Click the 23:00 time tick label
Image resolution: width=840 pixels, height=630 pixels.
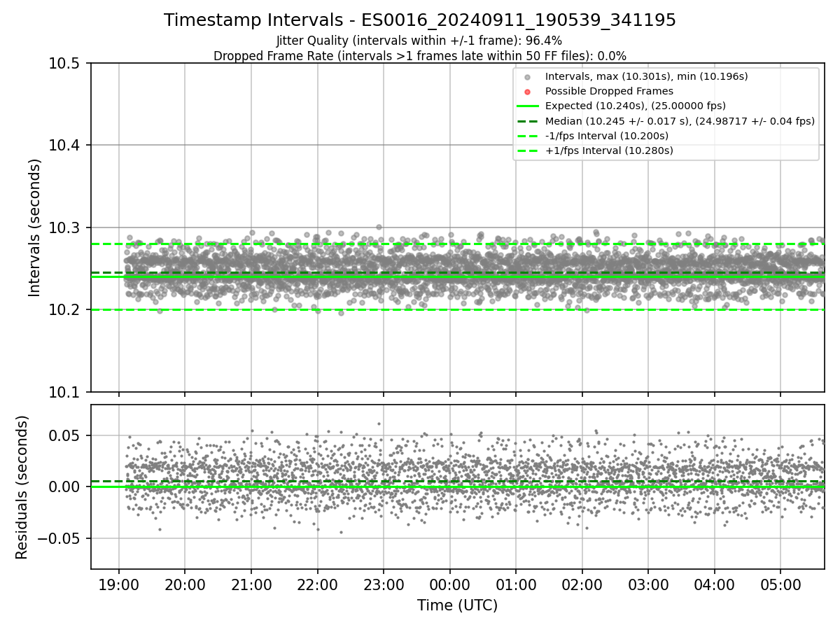pyautogui.click(x=384, y=584)
